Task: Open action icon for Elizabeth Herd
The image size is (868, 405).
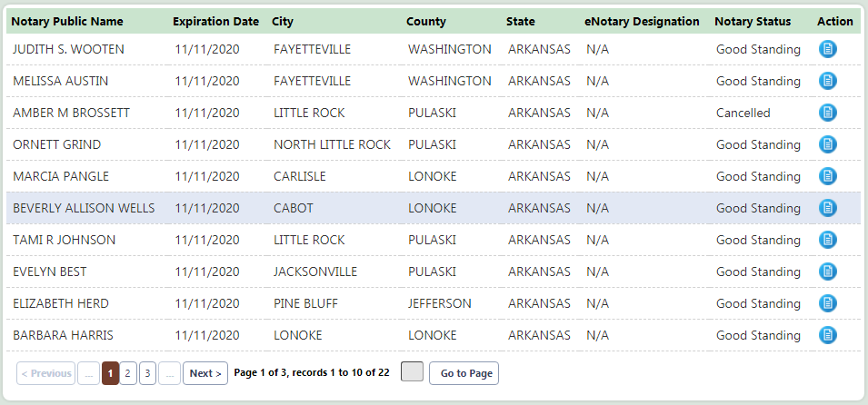Action: (827, 303)
